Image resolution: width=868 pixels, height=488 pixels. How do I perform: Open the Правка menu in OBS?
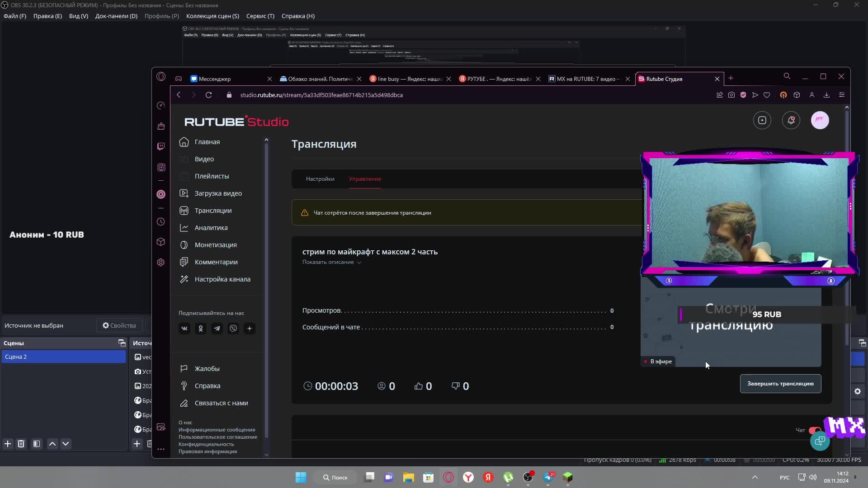(47, 16)
